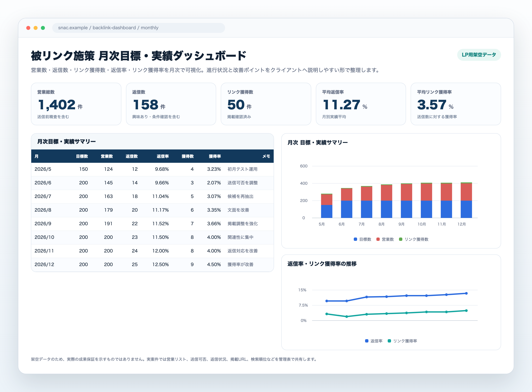This screenshot has width=532, height=392.
Task: Click the red close window dot
Action: coord(28,28)
